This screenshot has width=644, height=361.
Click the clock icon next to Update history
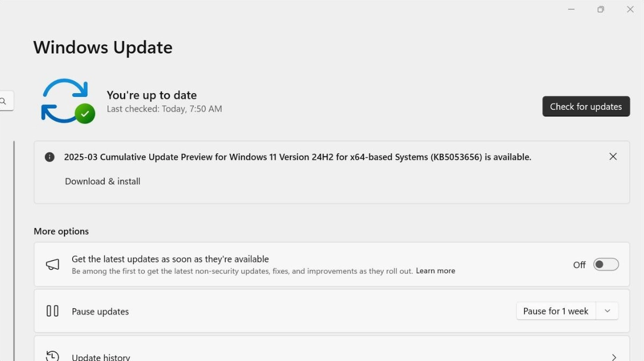[x=52, y=355]
